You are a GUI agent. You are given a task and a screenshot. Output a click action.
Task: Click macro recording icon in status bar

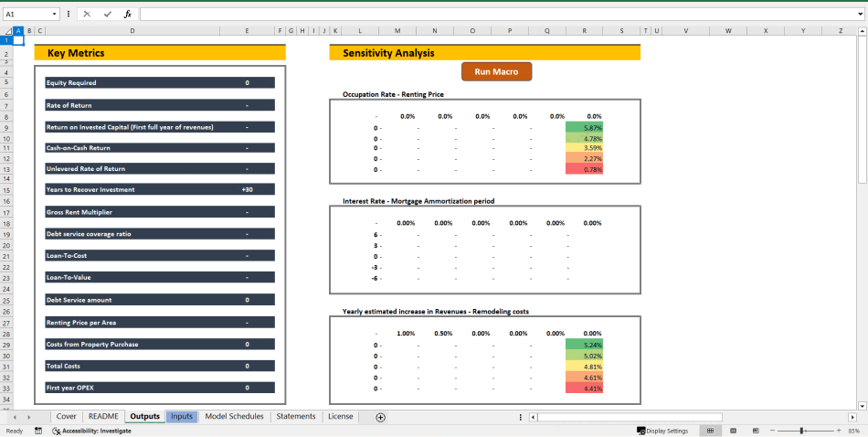(x=38, y=431)
